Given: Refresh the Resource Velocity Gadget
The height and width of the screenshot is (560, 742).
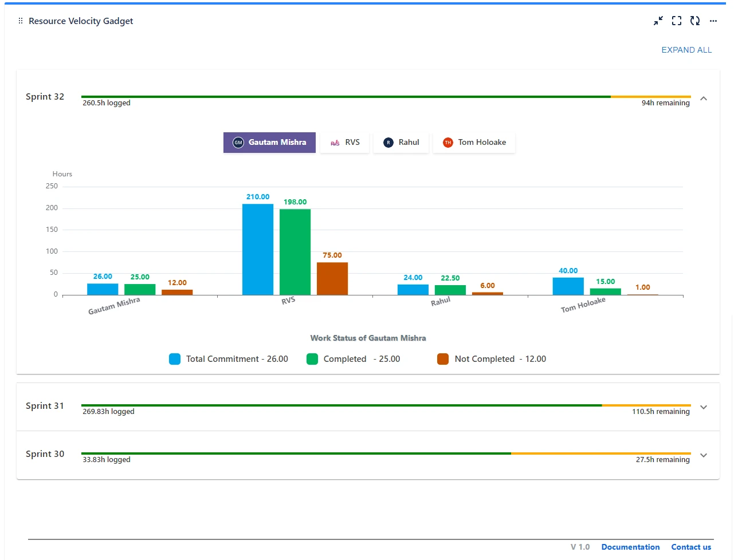Looking at the screenshot, I should [695, 21].
